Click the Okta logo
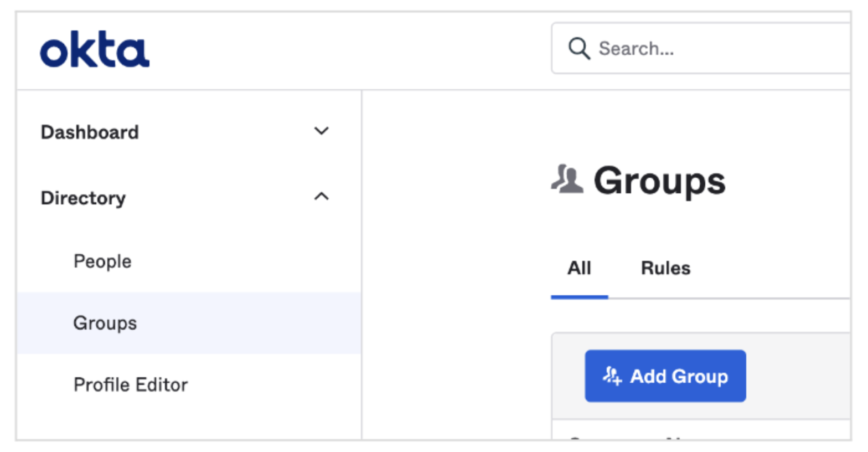868x452 pixels. click(x=95, y=50)
